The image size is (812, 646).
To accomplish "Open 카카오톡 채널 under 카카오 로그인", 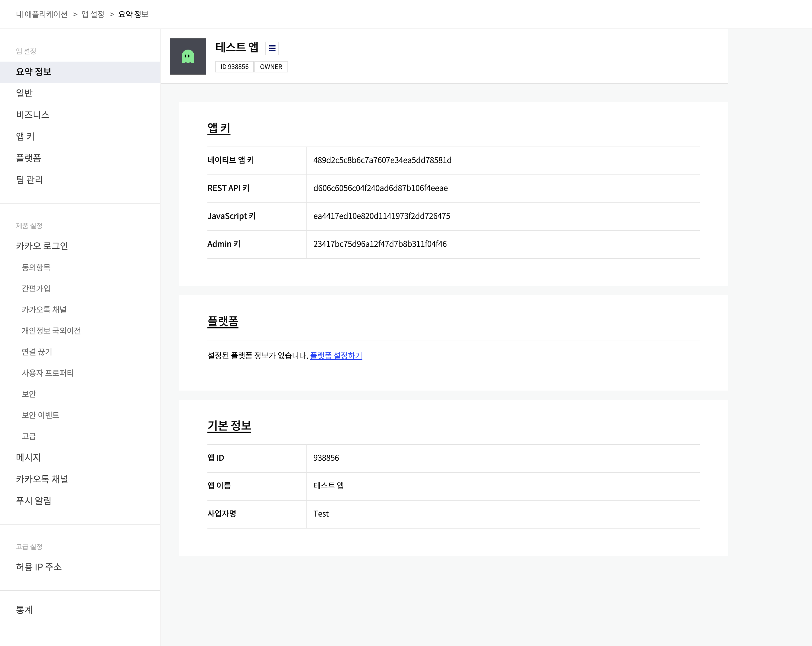I will pos(44,309).
